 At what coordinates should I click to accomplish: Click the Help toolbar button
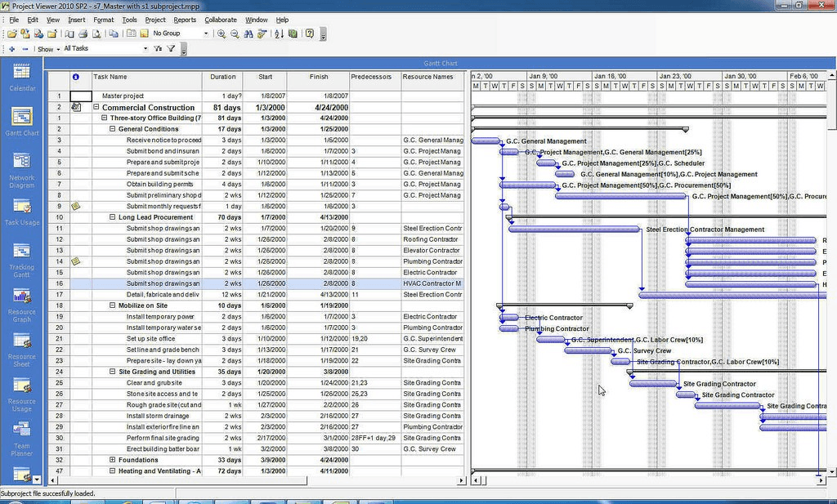311,33
